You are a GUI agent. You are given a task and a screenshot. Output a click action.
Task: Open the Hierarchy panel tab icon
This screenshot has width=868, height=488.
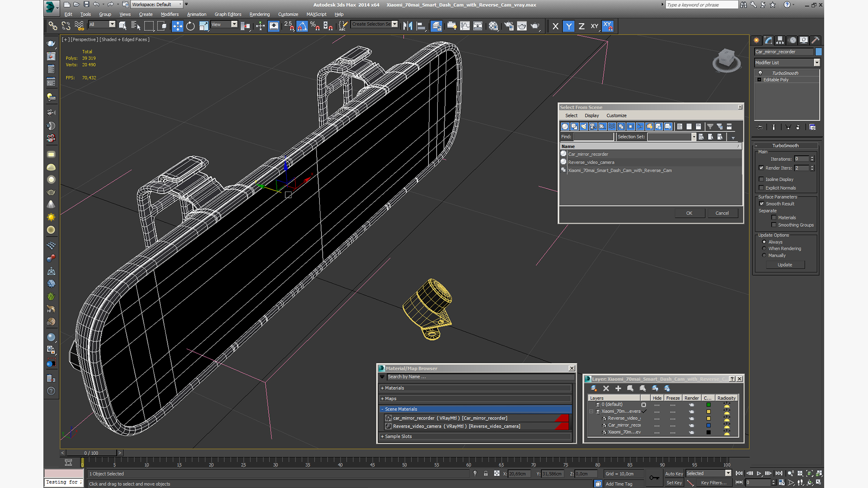click(780, 40)
